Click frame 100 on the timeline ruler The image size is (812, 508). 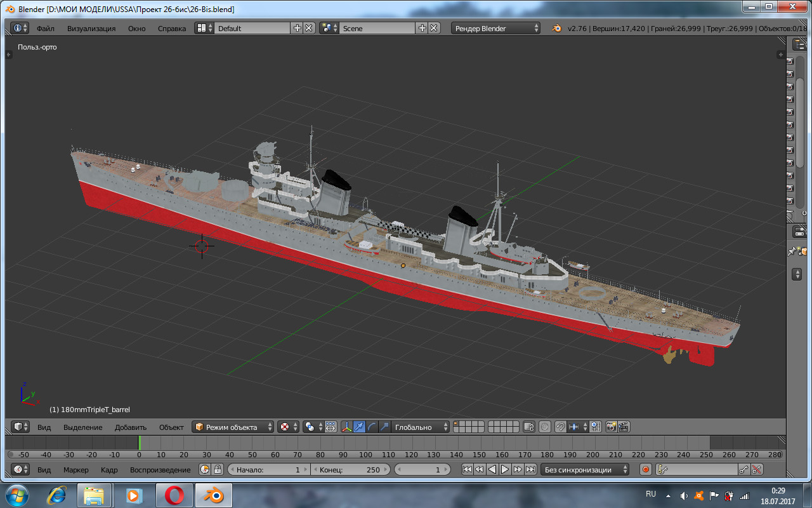[366, 455]
